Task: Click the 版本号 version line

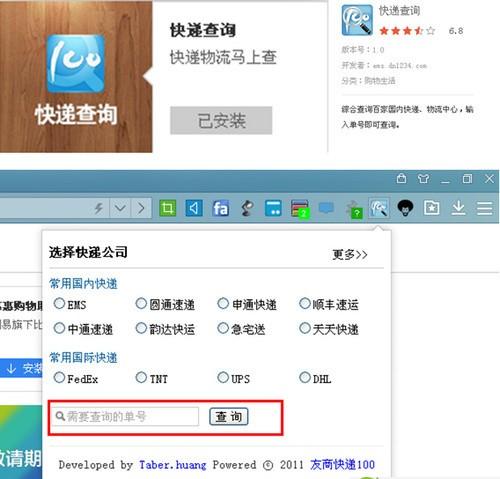Action: pos(363,50)
